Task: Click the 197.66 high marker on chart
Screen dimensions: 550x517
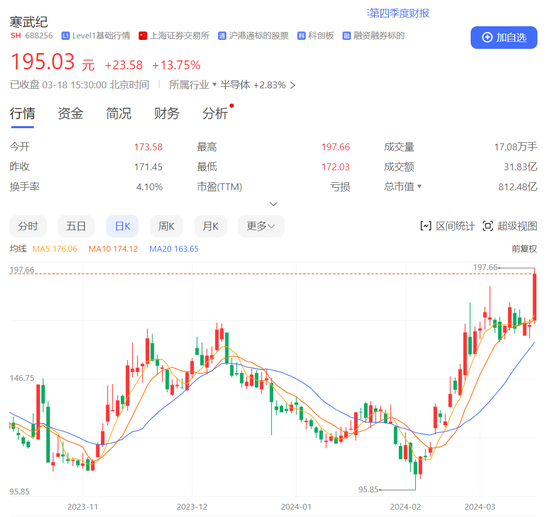Action: [485, 267]
